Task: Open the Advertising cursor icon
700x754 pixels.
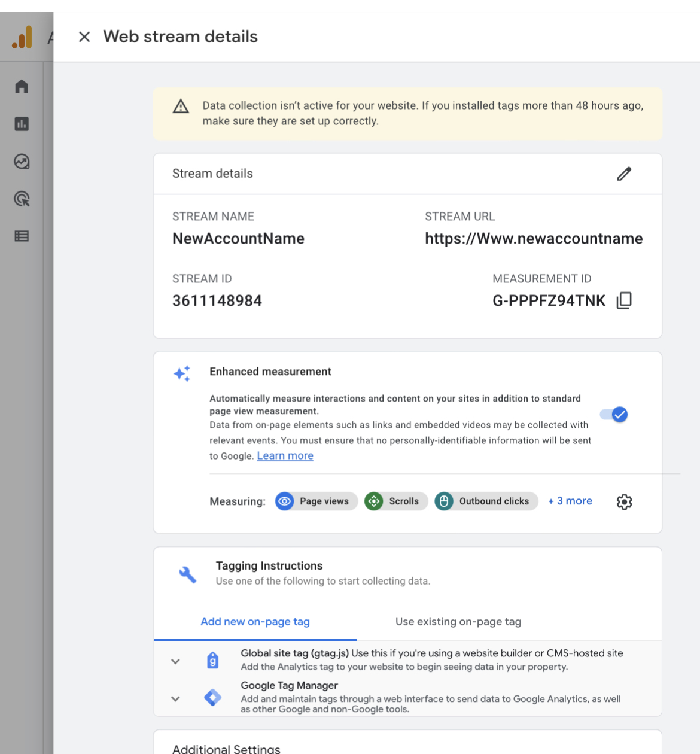Action: coord(22,199)
